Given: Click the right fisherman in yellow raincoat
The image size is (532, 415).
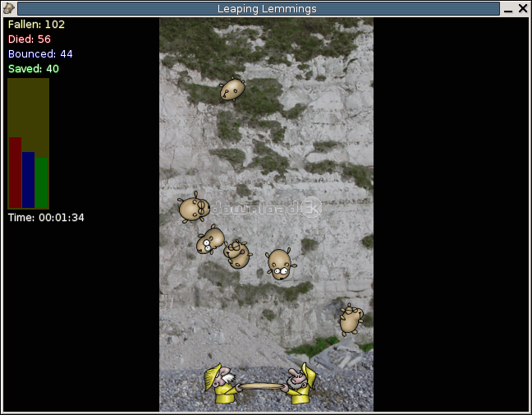Looking at the screenshot, I should coord(300,384).
